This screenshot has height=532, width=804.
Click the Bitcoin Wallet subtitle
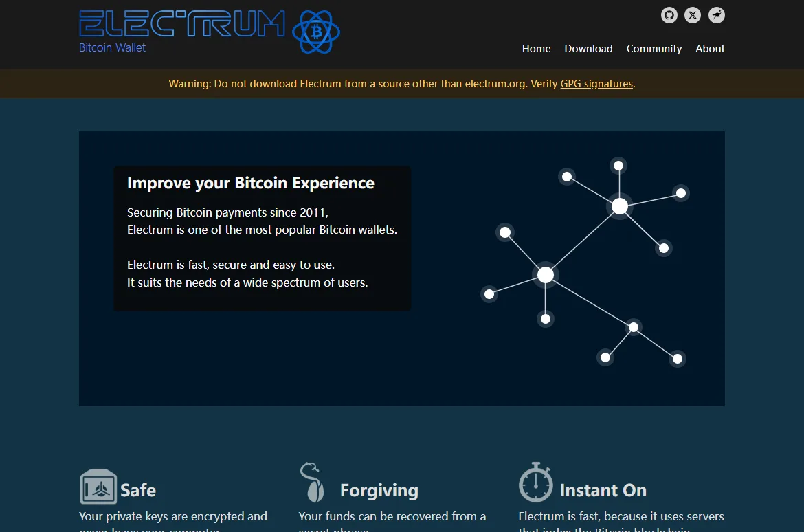point(112,47)
